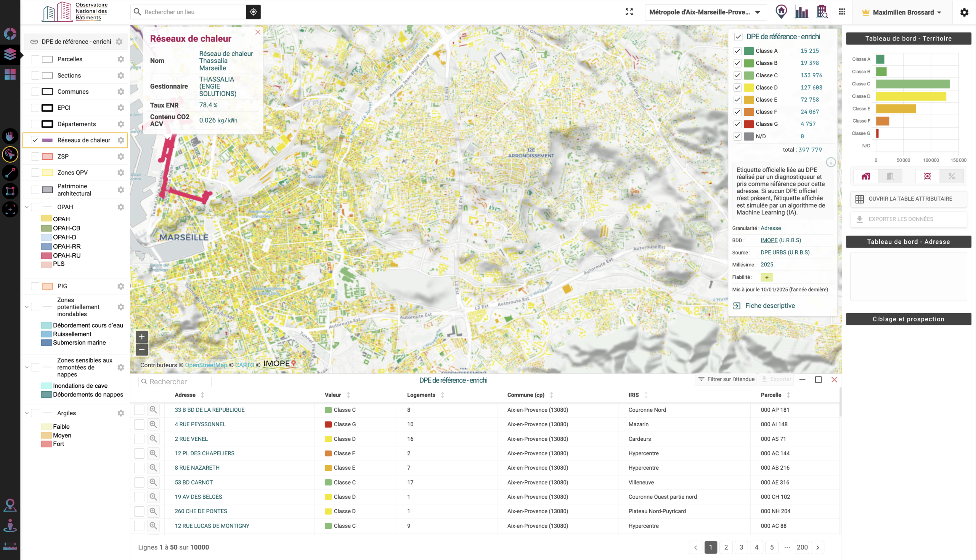
Task: Click Ouvrir la table attributaire
Action: pyautogui.click(x=908, y=198)
